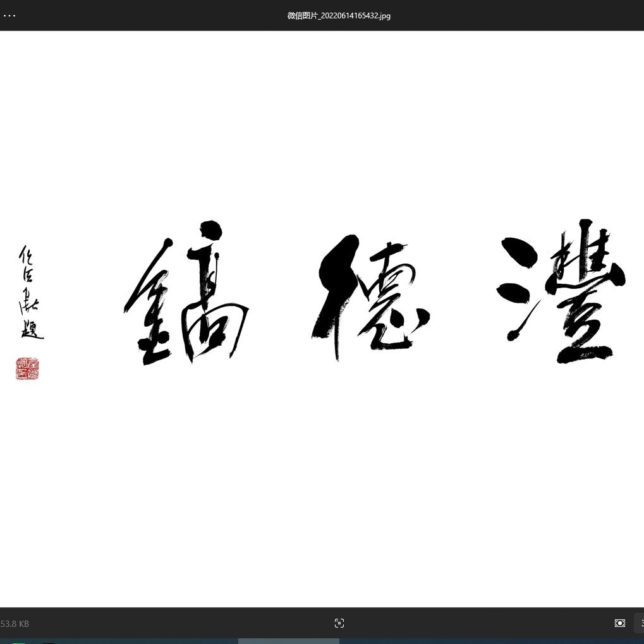Click the highlighted app window on the taskbar
The height and width of the screenshot is (644, 644).
click(289, 642)
